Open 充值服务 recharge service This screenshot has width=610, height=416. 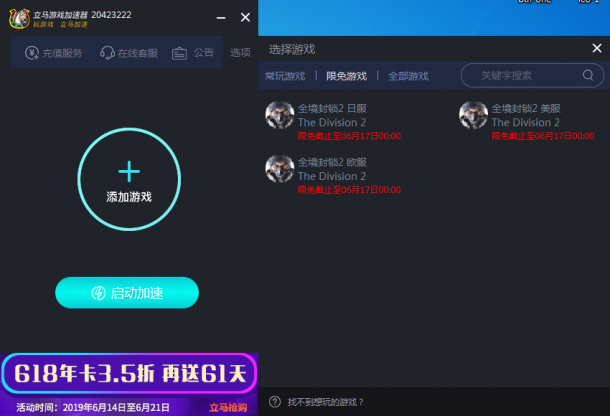[54, 53]
